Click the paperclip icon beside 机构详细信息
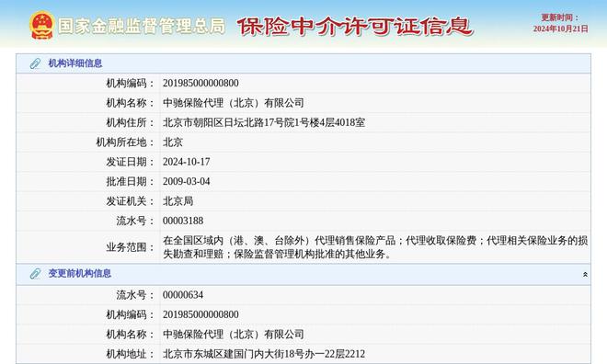This screenshot has width=607, height=364. click(35, 63)
